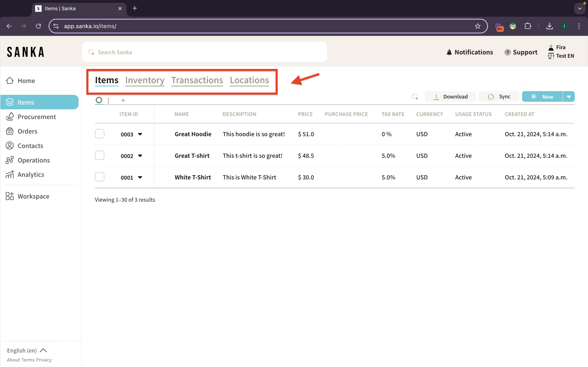Image resolution: width=588 pixels, height=367 pixels.
Task: Tick the checkbox for Great Hoodie
Action: coord(100,134)
